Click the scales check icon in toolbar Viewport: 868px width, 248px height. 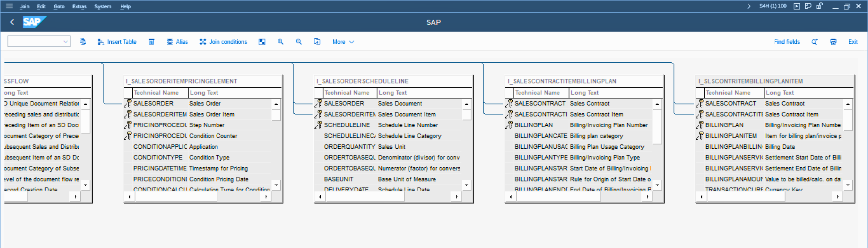[83, 42]
